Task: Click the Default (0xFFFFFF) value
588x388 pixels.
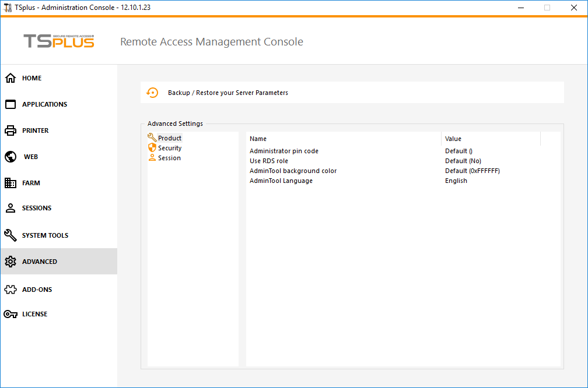Action: pyautogui.click(x=473, y=171)
